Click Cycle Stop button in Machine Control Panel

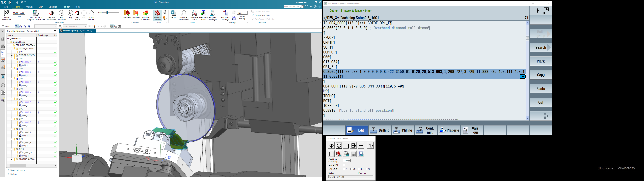(x=339, y=145)
